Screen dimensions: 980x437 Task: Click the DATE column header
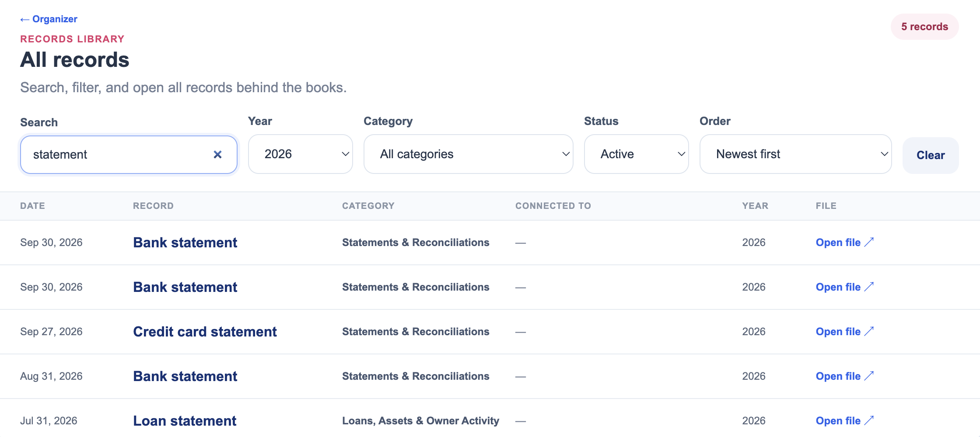[32, 206]
